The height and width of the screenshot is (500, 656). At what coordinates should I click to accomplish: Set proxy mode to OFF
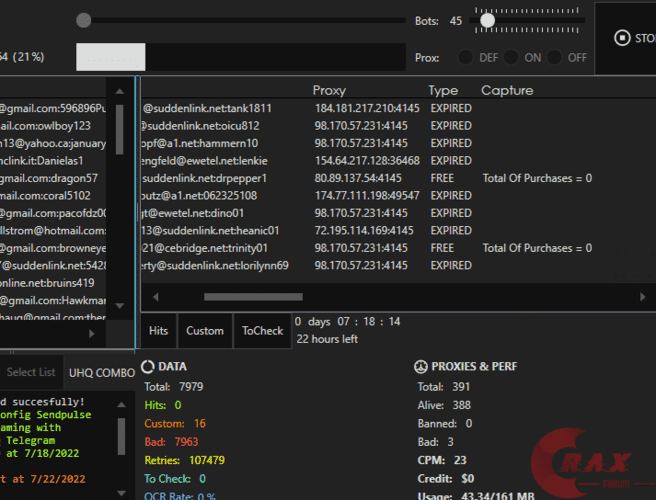(555, 58)
